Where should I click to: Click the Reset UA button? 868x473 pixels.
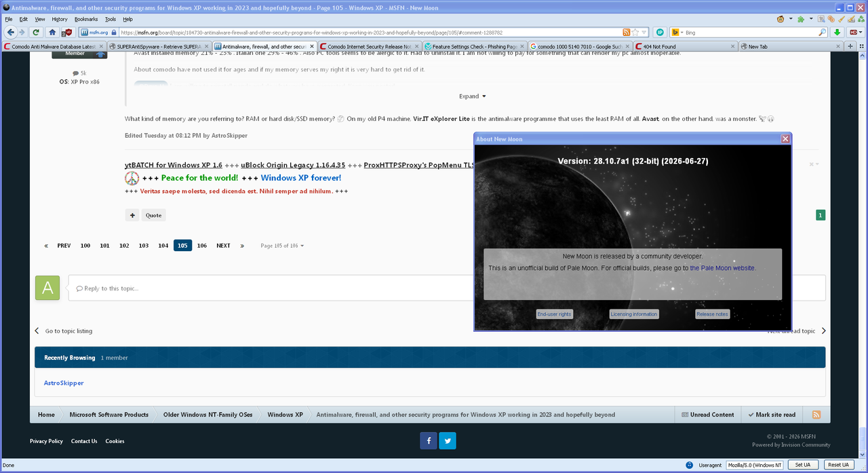[838, 465]
